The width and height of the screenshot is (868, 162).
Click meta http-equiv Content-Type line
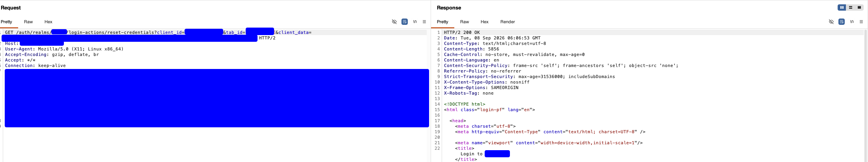550,132
